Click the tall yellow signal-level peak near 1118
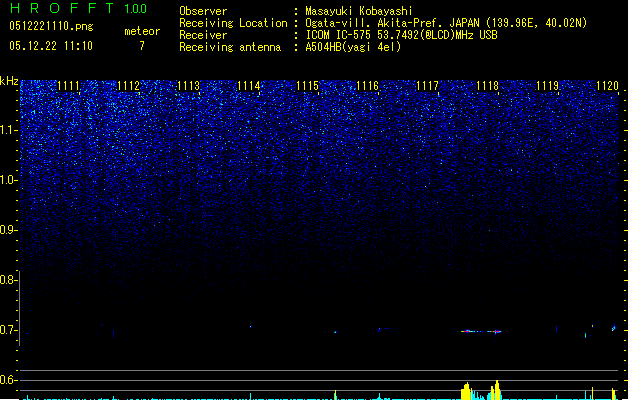This screenshot has height=400, width=629. pyautogui.click(x=496, y=390)
